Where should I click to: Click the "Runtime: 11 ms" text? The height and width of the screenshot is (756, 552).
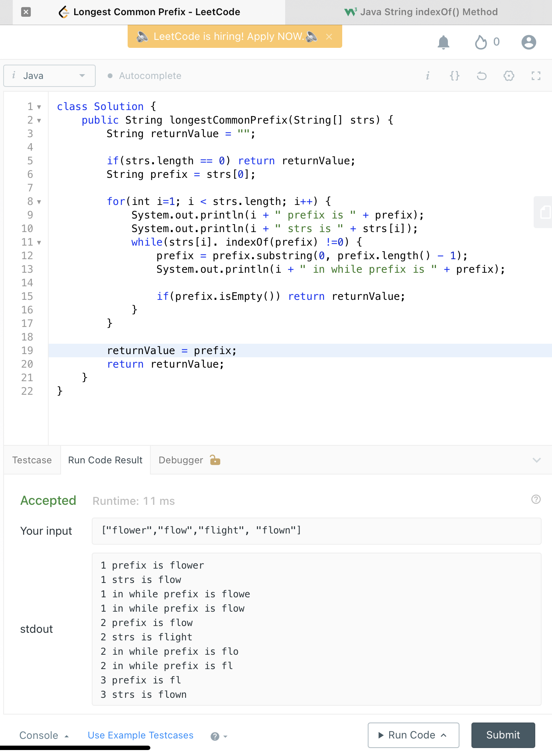click(134, 501)
